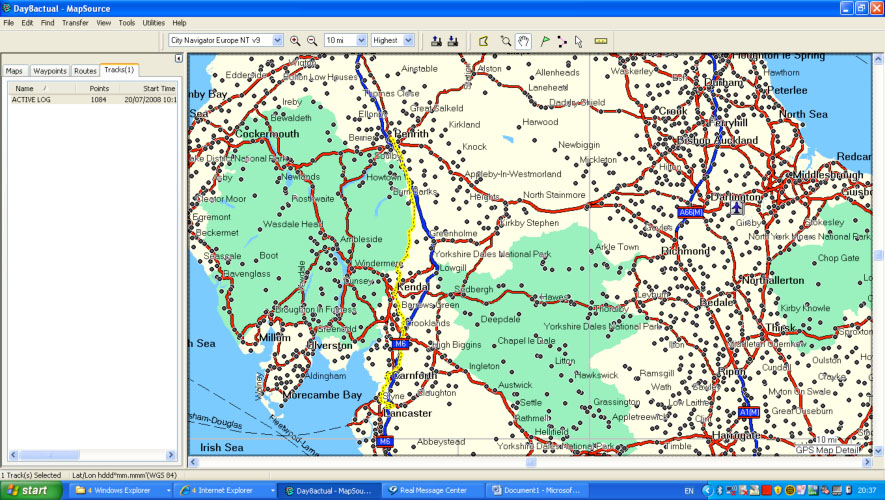Switch to Document1 Microsoft Word taskbar button
This screenshot has height=500, width=885.
pyautogui.click(x=536, y=490)
